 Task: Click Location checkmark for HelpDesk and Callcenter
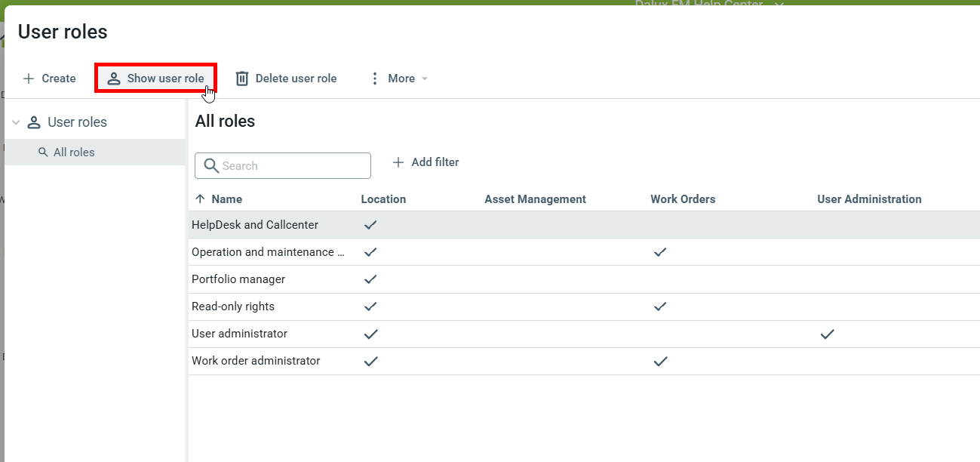coord(370,225)
